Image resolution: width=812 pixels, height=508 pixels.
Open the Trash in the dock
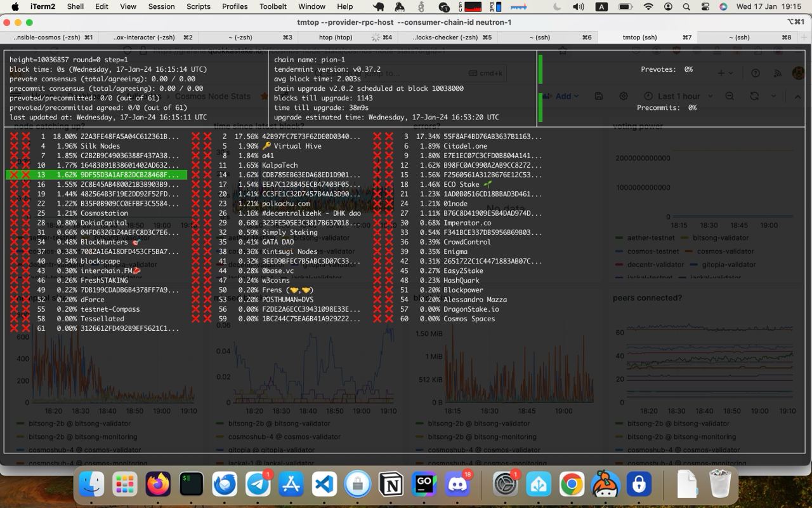click(x=719, y=485)
